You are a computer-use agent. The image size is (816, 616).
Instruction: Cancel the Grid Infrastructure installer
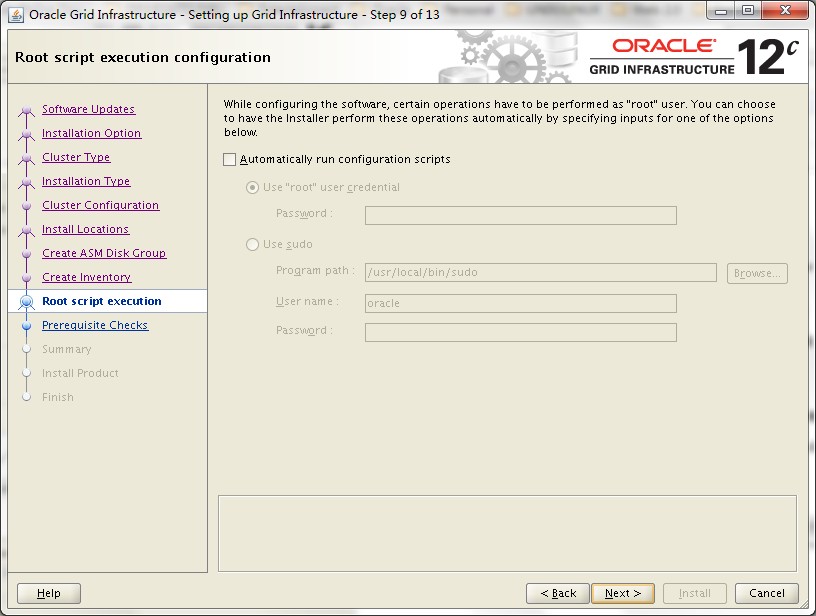point(767,593)
